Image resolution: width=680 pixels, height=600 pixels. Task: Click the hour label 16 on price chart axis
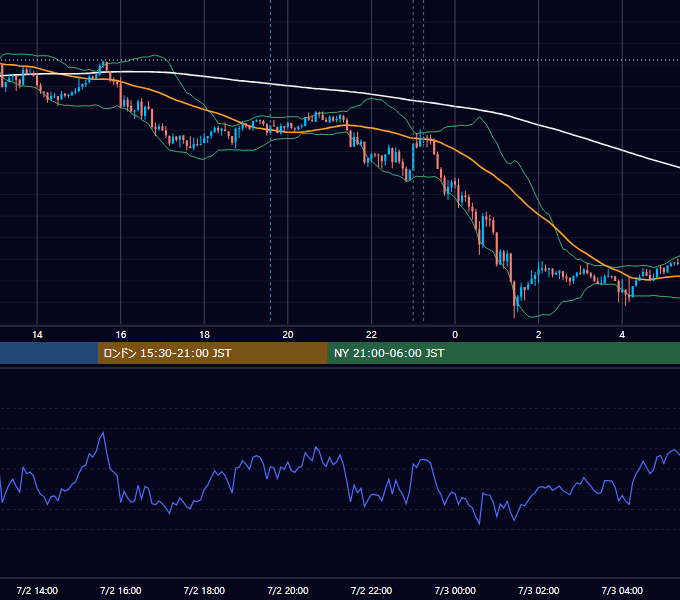121,335
